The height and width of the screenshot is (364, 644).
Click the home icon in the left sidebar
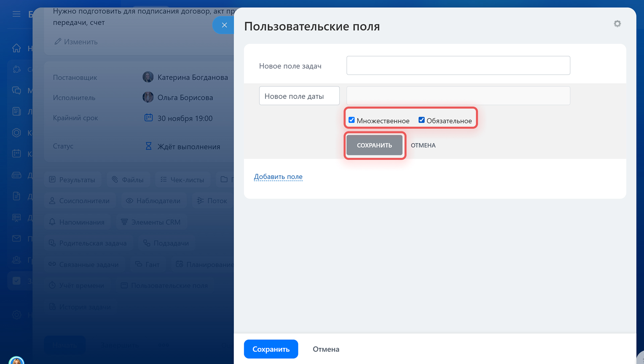[16, 48]
